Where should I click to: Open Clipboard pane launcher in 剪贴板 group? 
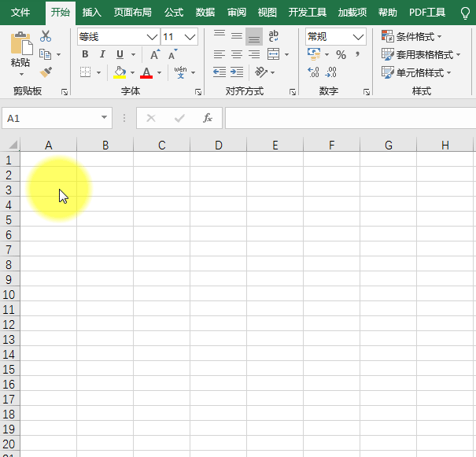[65, 92]
